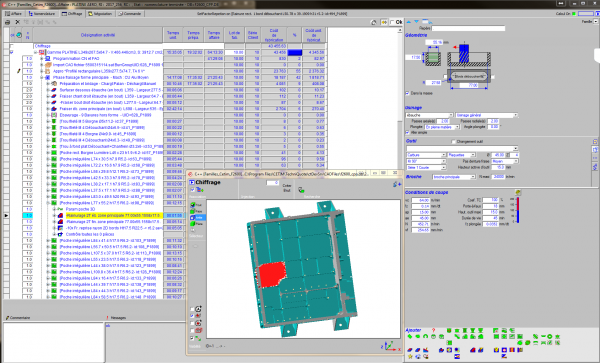Viewport: 600px width, 363px height.
Task: Open the Plongée En pleine matière dropdown
Action: click(x=457, y=127)
